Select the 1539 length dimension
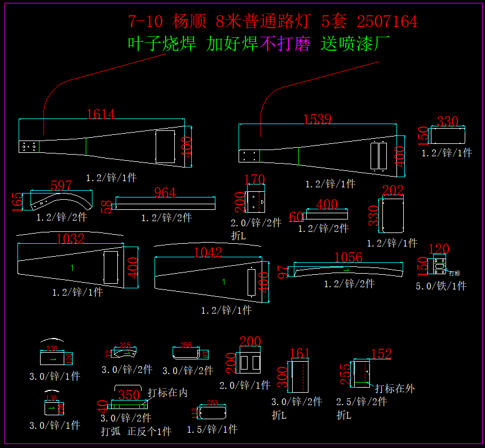This screenshot has width=485, height=448. (318, 119)
